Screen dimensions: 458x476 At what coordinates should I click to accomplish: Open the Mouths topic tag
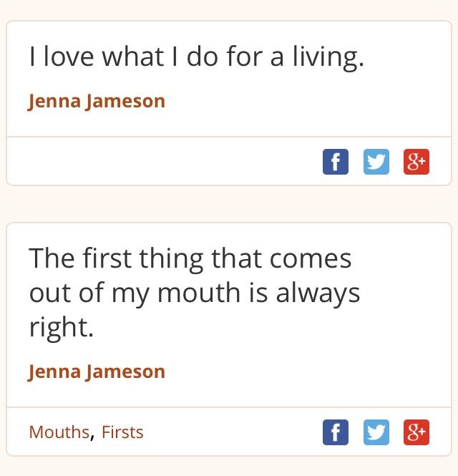(x=59, y=432)
